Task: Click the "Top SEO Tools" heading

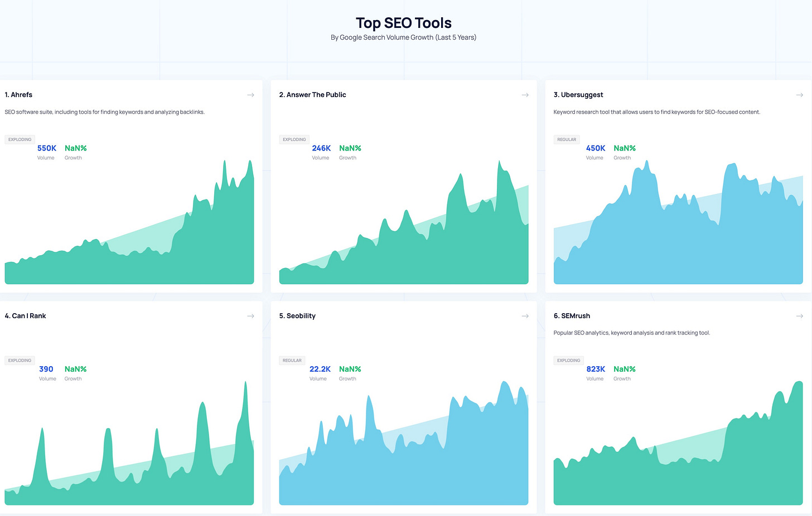Action: pyautogui.click(x=404, y=23)
